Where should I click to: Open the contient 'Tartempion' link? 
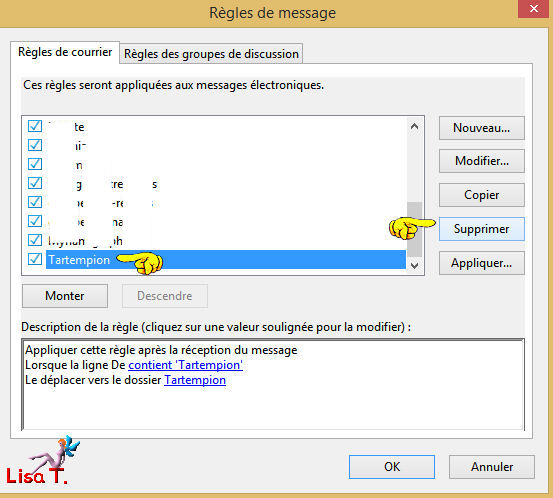(x=186, y=365)
